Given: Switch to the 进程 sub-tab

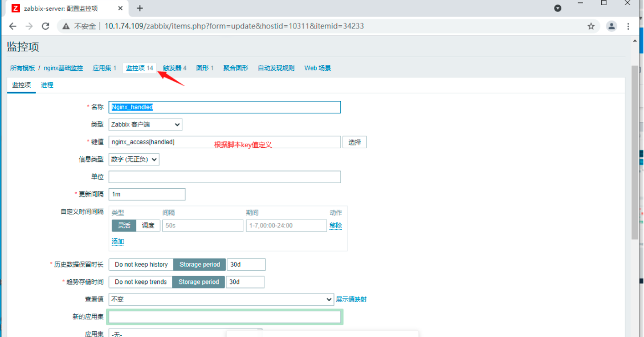Looking at the screenshot, I should (x=47, y=85).
